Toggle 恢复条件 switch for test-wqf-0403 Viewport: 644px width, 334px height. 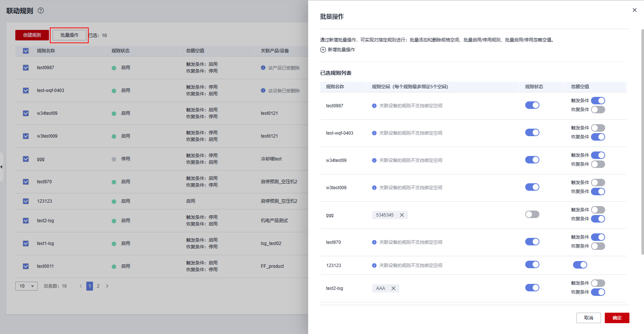pyautogui.click(x=598, y=137)
